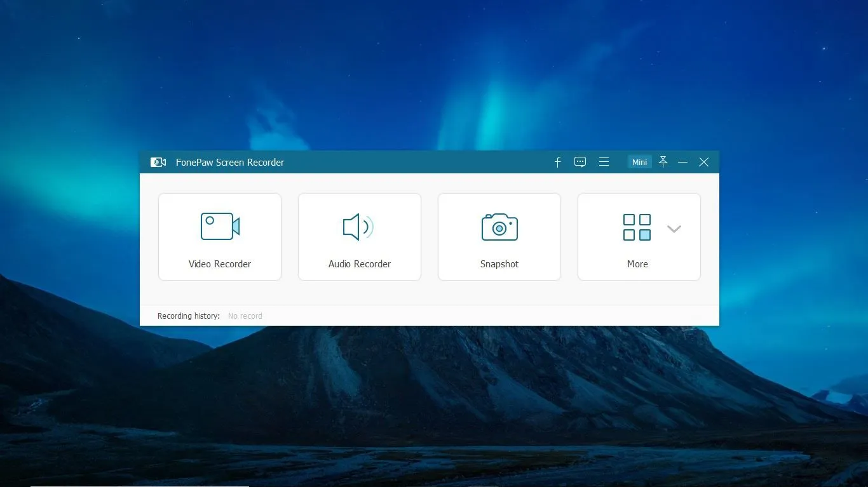The width and height of the screenshot is (868, 487).
Task: Select the Audio Recorder label
Action: click(360, 264)
